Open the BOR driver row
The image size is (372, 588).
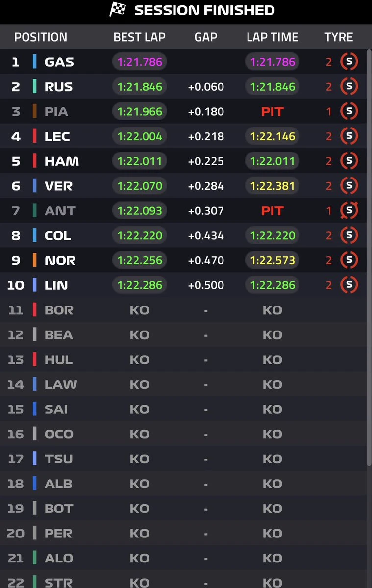tap(183, 310)
